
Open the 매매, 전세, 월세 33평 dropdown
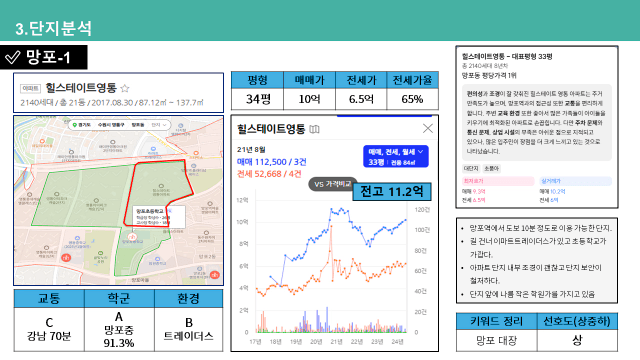(396, 157)
